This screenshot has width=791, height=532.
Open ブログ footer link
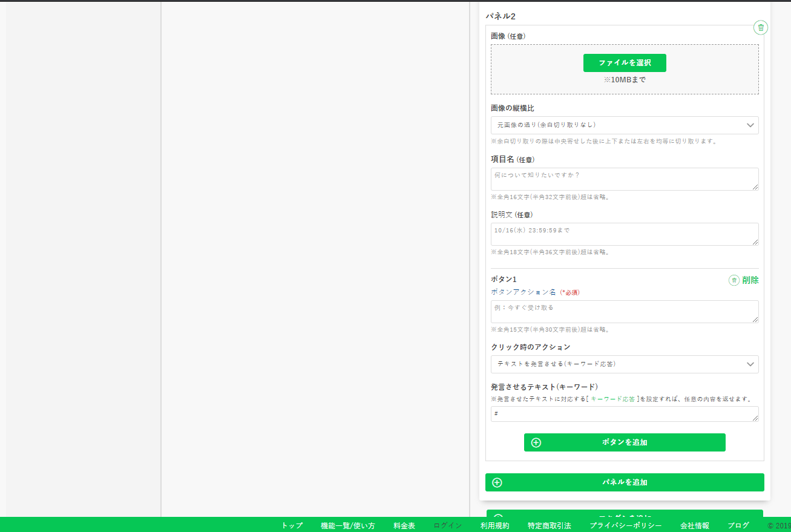pyautogui.click(x=738, y=526)
